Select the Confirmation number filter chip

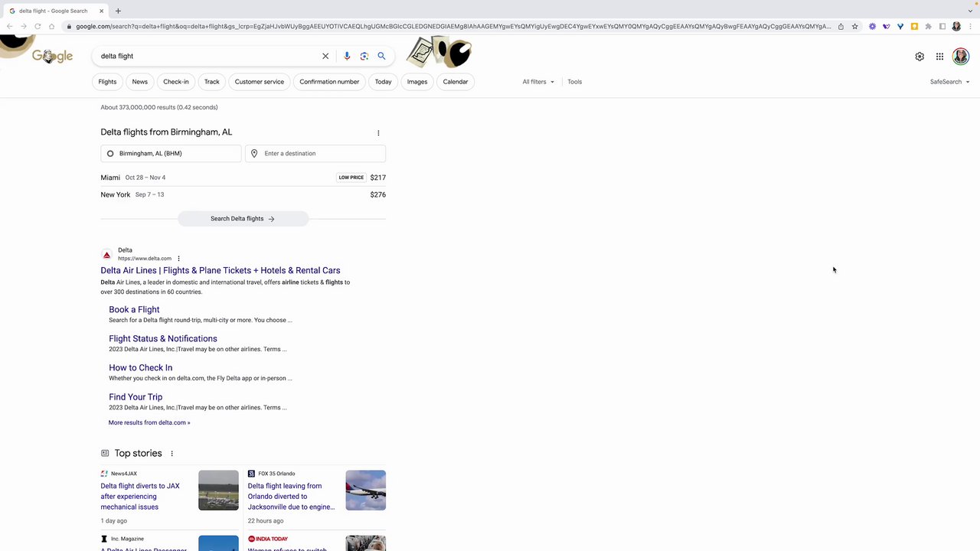click(329, 82)
